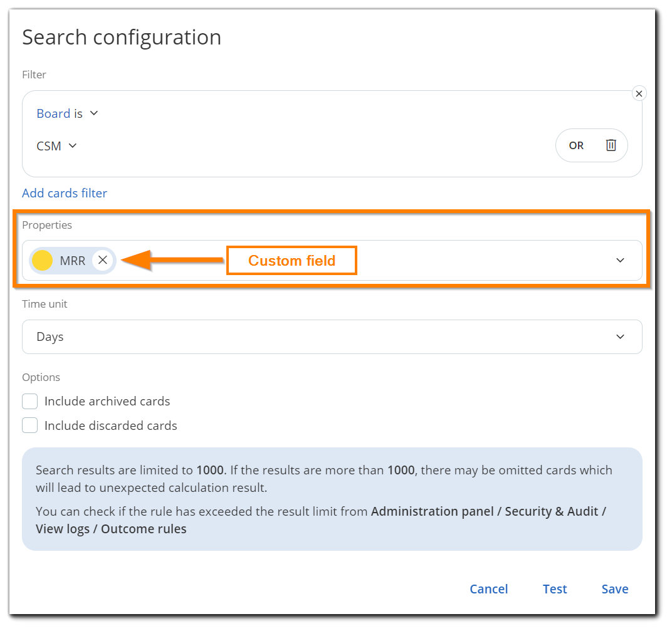
Task: Remove the MRR property chip
Action: 102,260
